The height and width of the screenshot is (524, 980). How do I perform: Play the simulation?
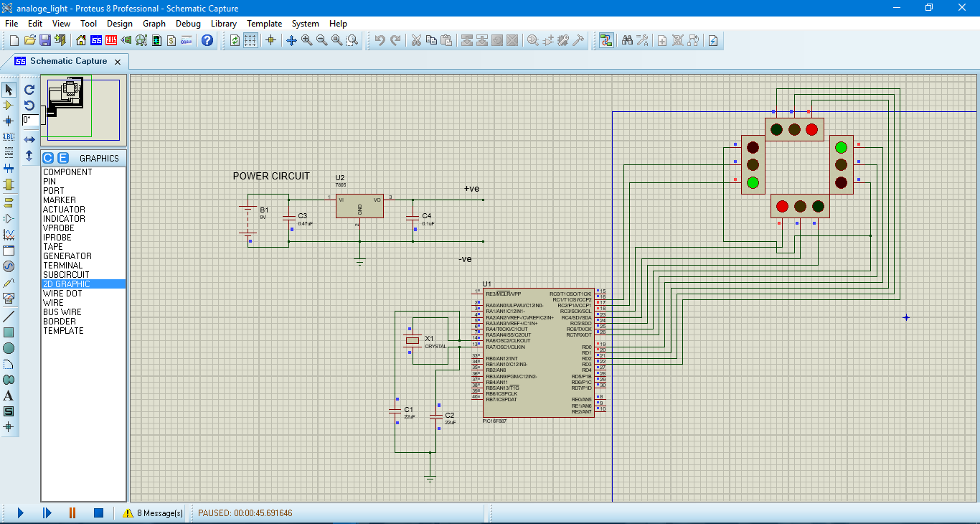pyautogui.click(x=20, y=513)
